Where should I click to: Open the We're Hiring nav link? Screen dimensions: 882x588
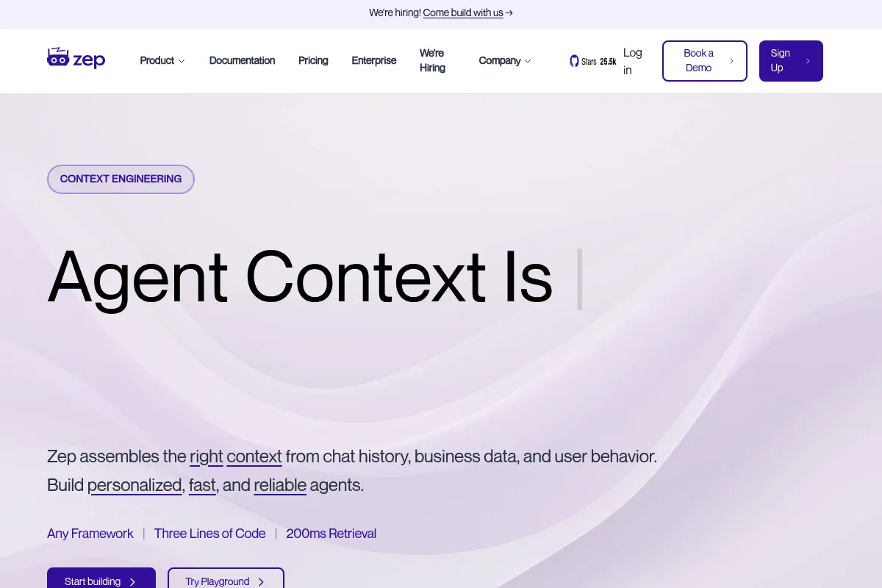pyautogui.click(x=432, y=60)
